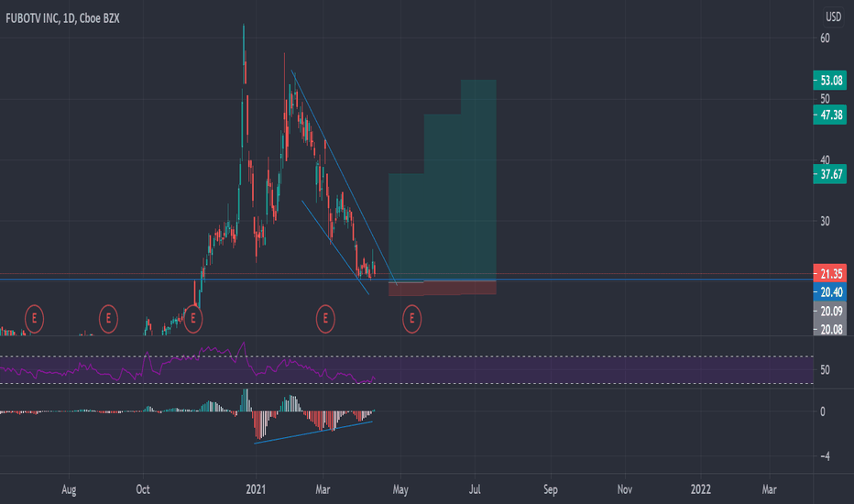Open the earnings marker dated in March 2021
This screenshot has height=504, width=854.
click(x=325, y=318)
